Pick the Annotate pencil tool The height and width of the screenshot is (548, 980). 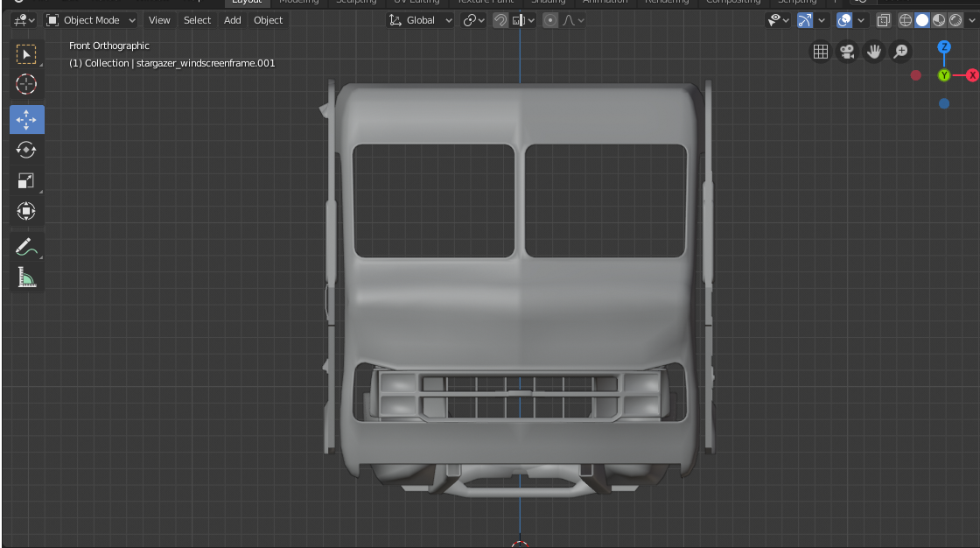click(26, 247)
